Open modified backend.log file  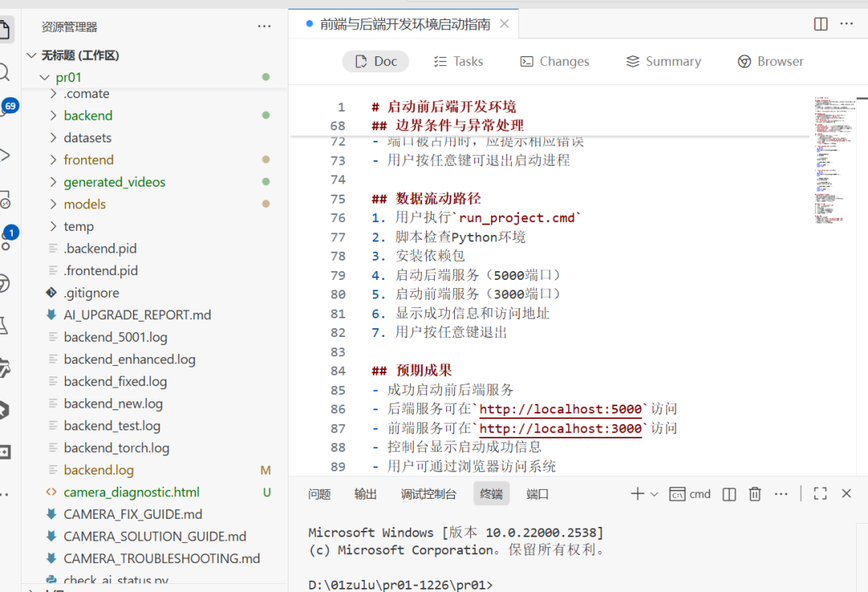(x=155, y=470)
